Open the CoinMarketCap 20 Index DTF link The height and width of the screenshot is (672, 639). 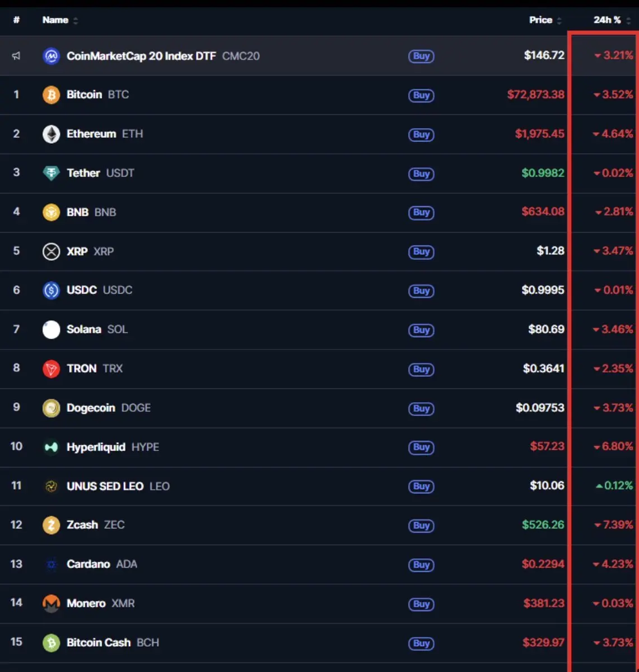point(163,56)
